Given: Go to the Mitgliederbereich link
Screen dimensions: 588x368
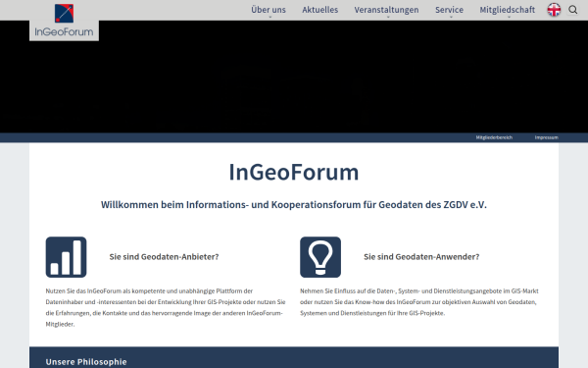Looking at the screenshot, I should coord(494,137).
